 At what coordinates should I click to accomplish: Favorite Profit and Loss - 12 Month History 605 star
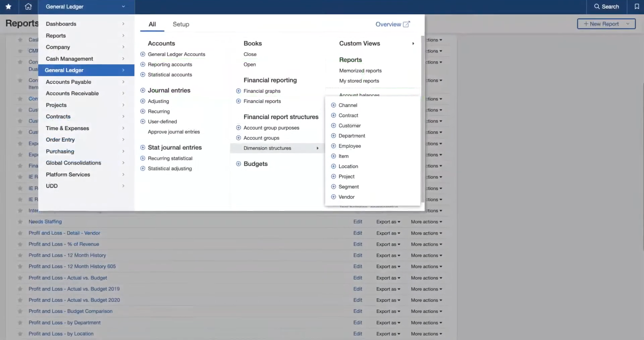20,267
